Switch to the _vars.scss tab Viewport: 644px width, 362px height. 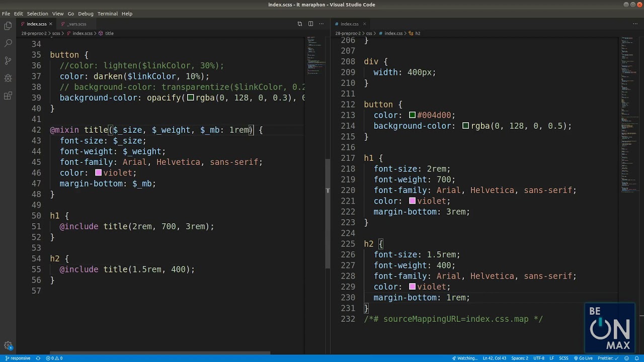(77, 24)
